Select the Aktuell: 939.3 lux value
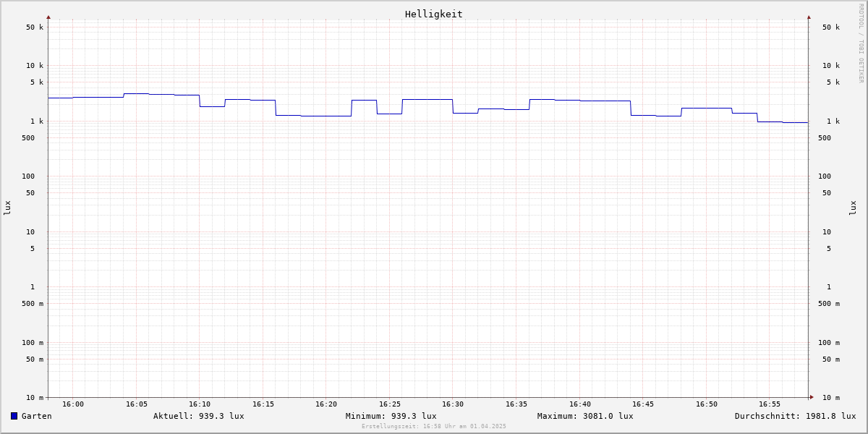 pyautogui.click(x=199, y=416)
